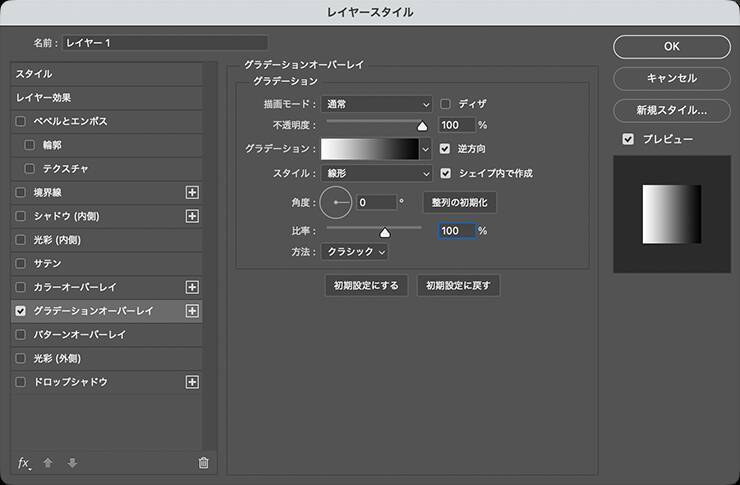Enable the ベベルとエンボス checkbox
740x485 pixels.
[20, 121]
